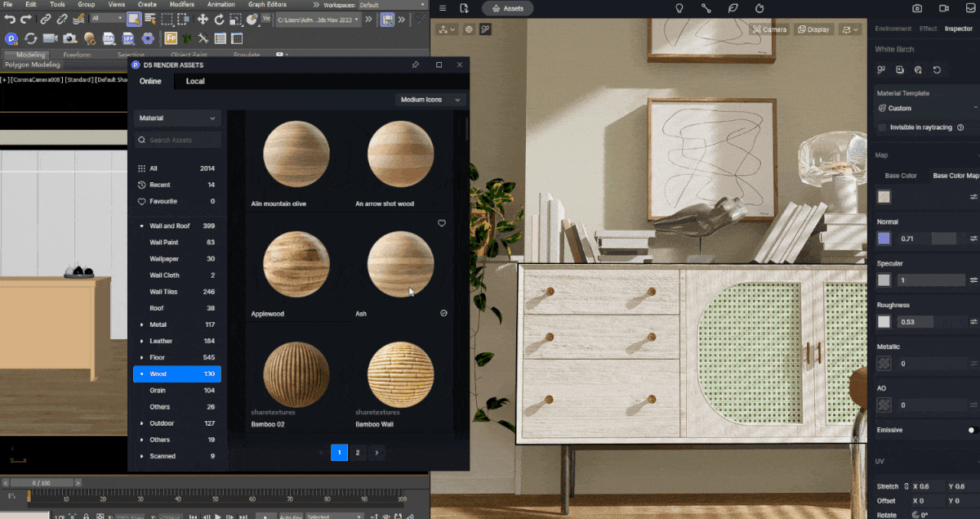Click the Assets button in D5 top bar
The image size is (980, 519).
pyautogui.click(x=507, y=8)
